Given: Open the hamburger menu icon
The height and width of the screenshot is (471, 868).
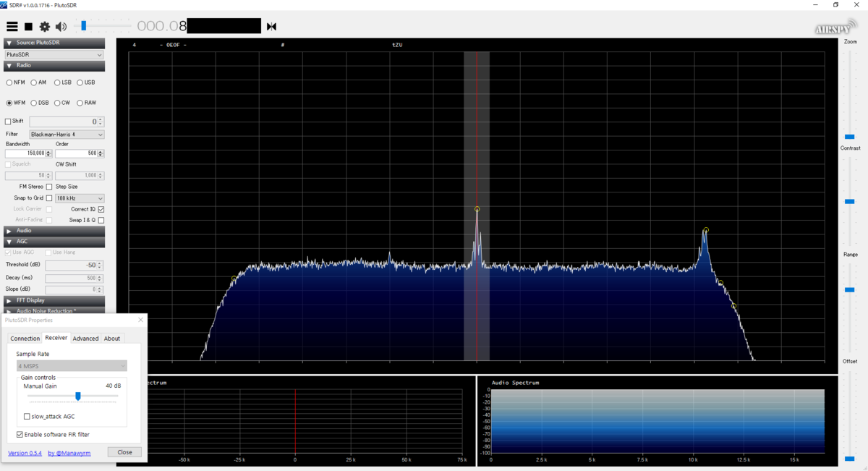Looking at the screenshot, I should point(12,27).
